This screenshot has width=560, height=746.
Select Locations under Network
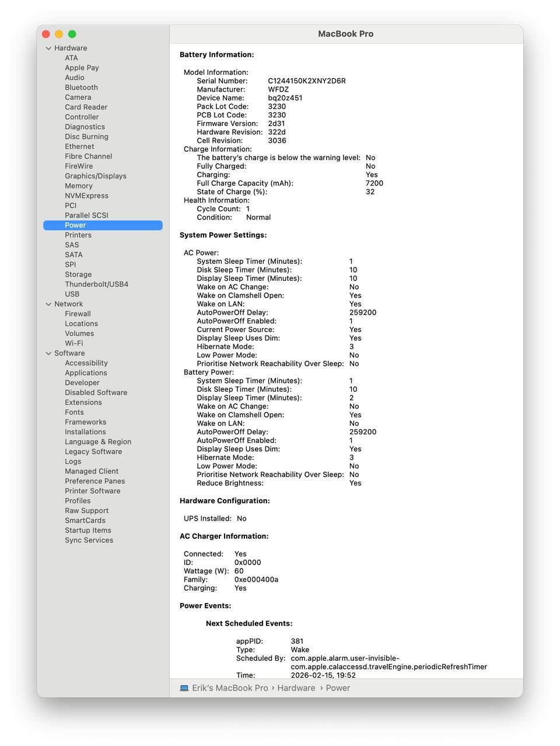pyautogui.click(x=81, y=324)
